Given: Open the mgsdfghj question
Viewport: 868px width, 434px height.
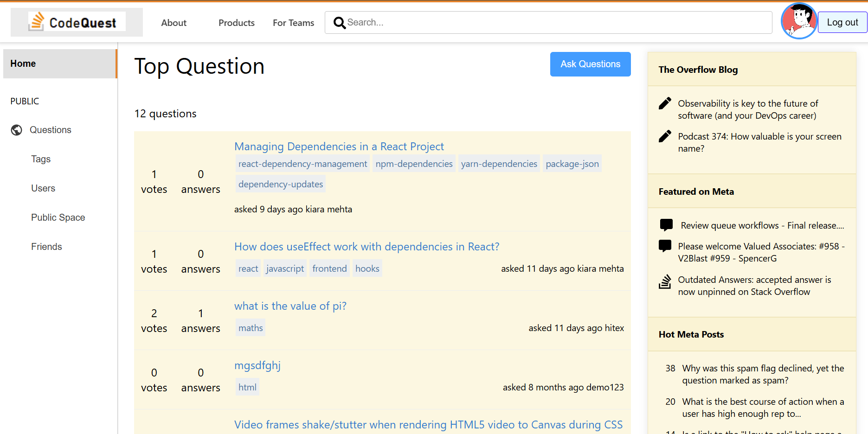Looking at the screenshot, I should pos(257,365).
